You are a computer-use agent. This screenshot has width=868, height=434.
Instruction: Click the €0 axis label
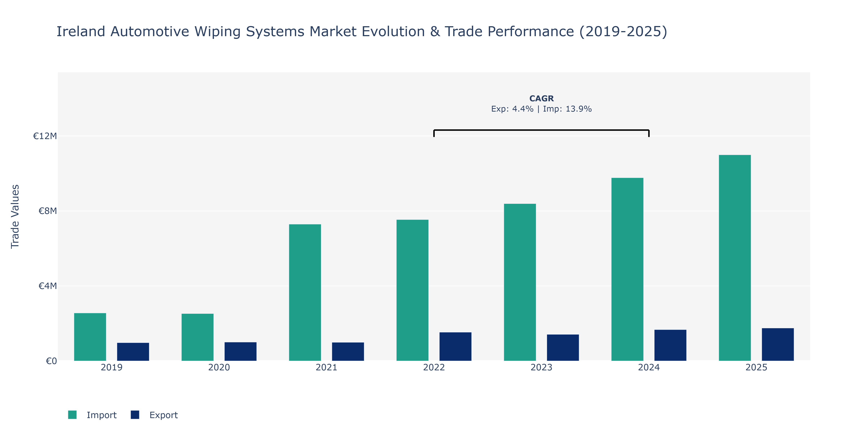click(51, 361)
